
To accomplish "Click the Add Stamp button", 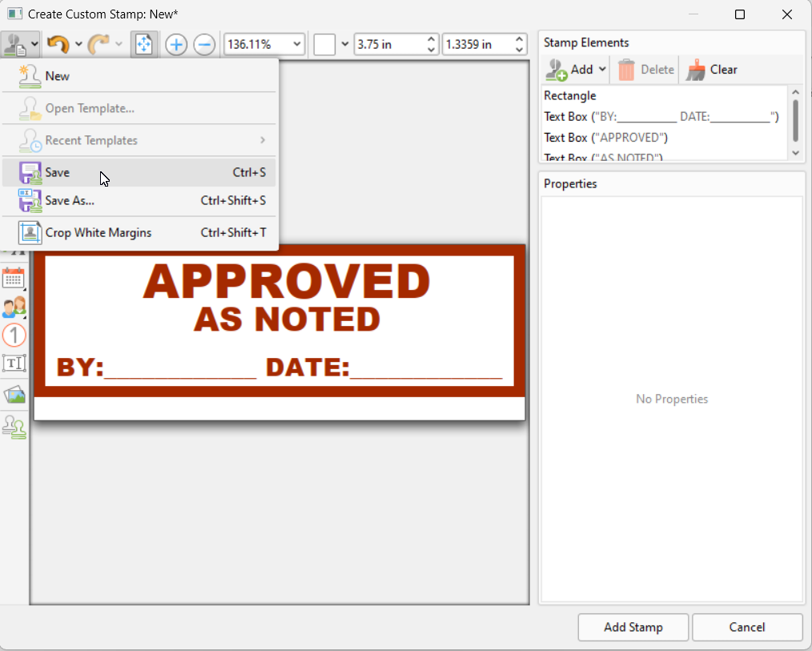I will 633,627.
